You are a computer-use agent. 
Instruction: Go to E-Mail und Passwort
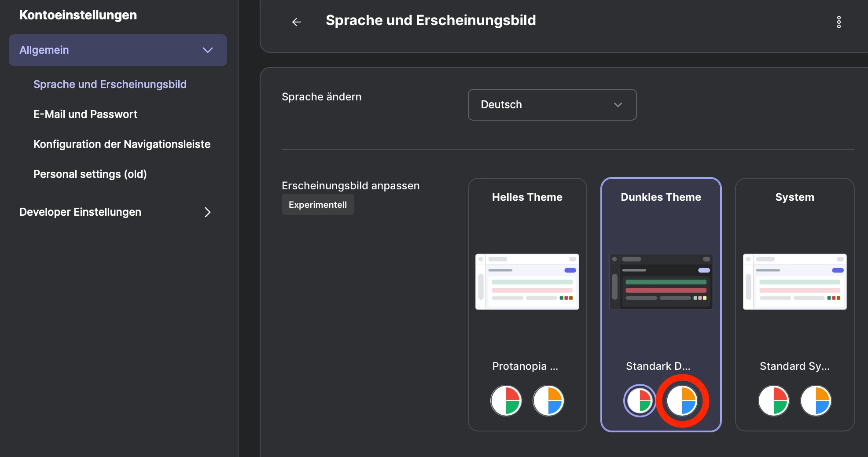click(x=85, y=114)
